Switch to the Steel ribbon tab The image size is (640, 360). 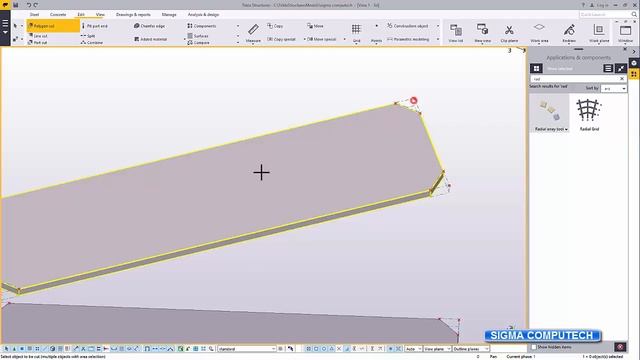34,14
